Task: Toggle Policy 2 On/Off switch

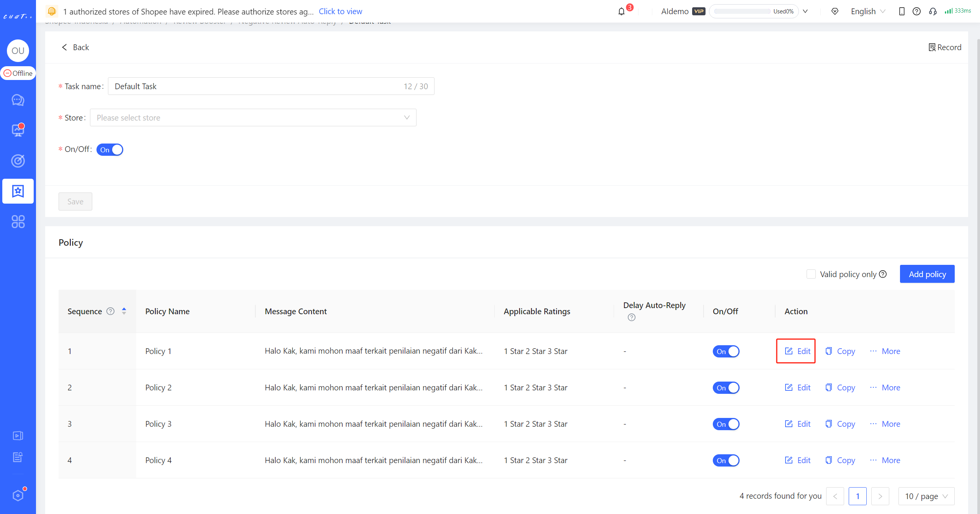Action: coord(726,388)
